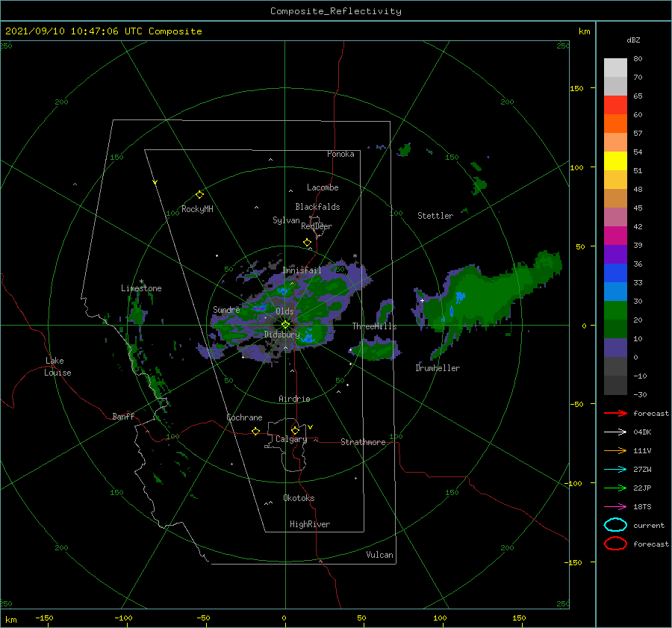Click the Composite_Reflectivity title

coord(336,11)
